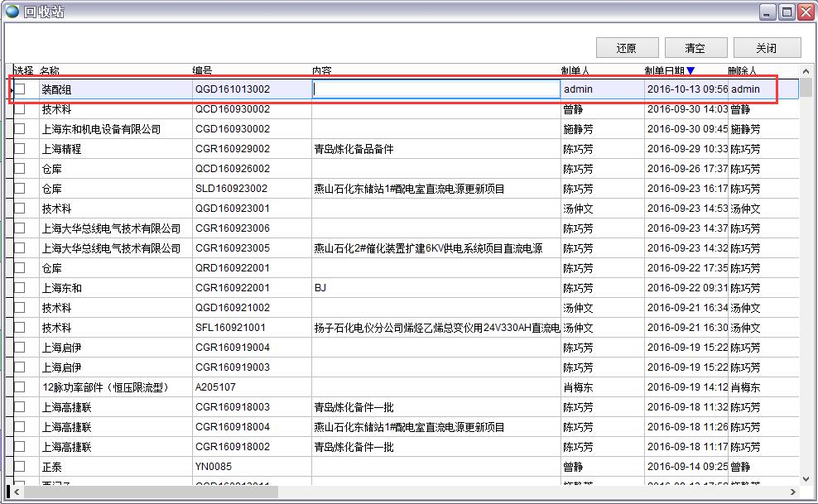
Task: Enable the checkbox for 12脉功率部件 row
Action: pos(20,387)
